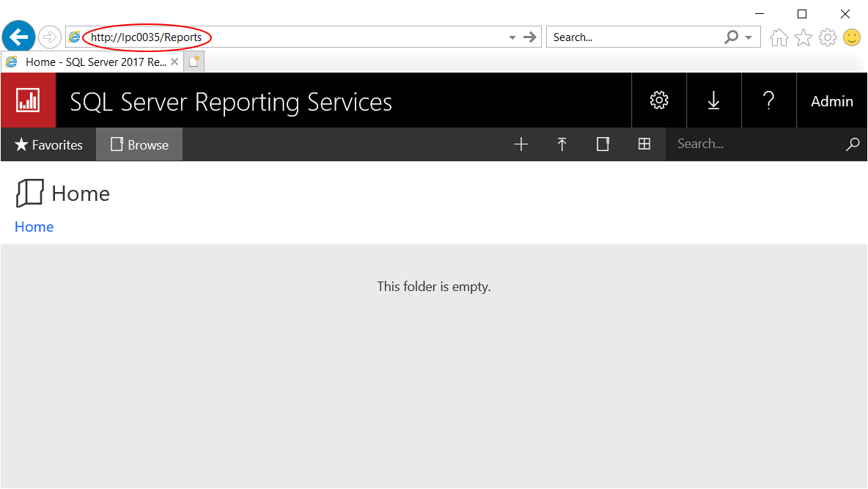Image resolution: width=868 pixels, height=489 pixels.
Task: Open the browser Tools gear icon
Action: [828, 37]
